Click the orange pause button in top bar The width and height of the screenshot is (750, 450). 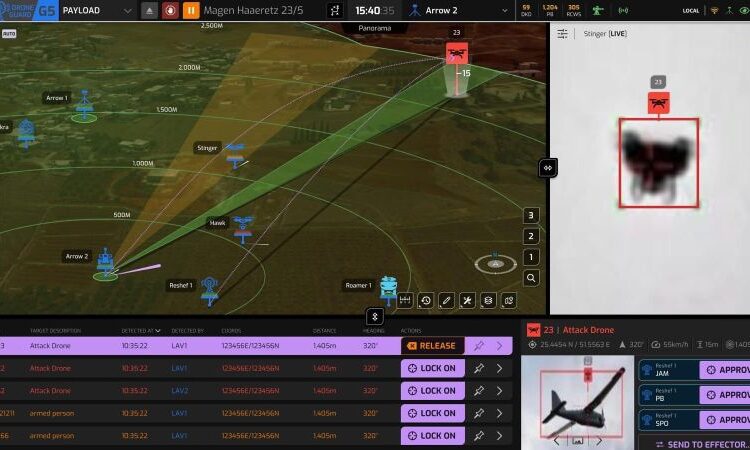pos(189,11)
